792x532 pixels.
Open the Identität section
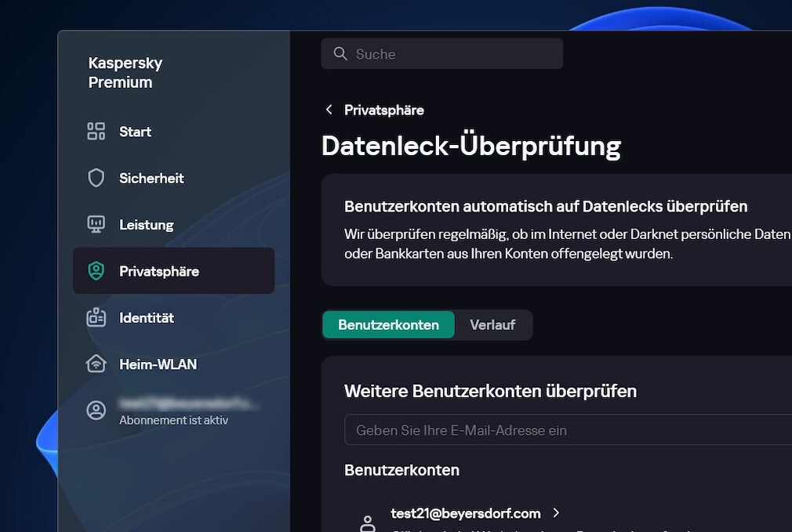coord(174,317)
